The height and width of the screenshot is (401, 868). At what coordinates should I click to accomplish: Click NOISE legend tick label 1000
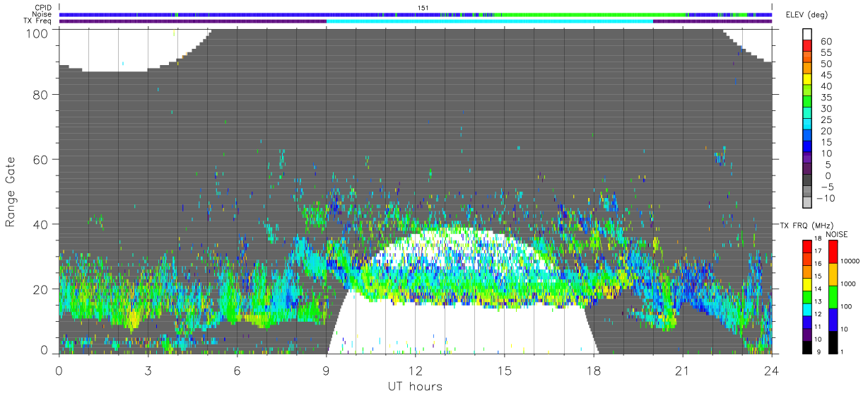pos(849,283)
